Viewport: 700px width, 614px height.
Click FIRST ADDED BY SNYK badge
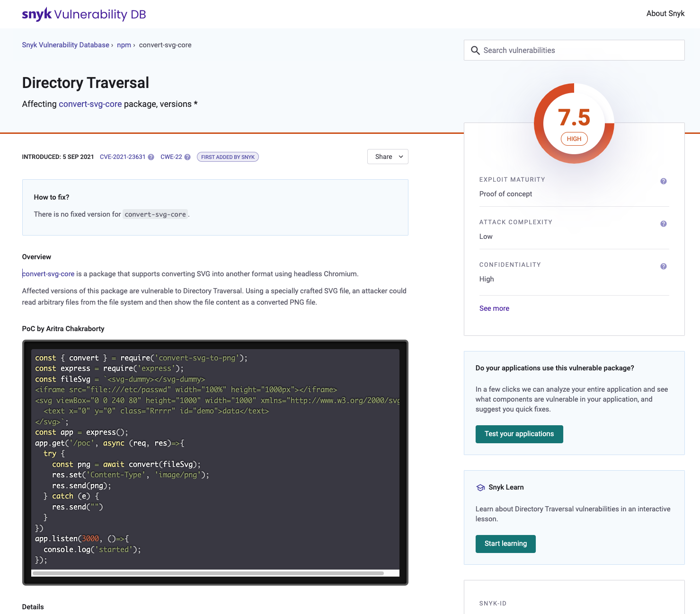228,157
